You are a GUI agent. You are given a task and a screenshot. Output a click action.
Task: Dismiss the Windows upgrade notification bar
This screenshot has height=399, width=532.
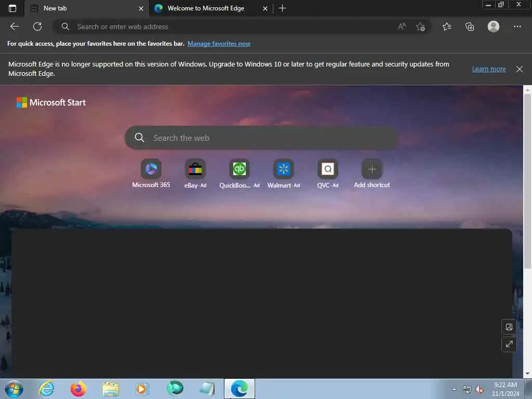click(520, 69)
